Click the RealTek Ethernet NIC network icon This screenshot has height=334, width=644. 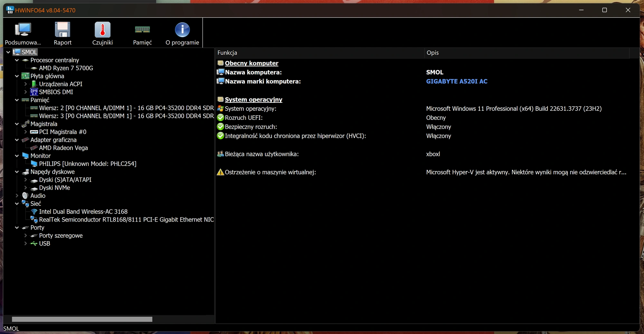[34, 219]
